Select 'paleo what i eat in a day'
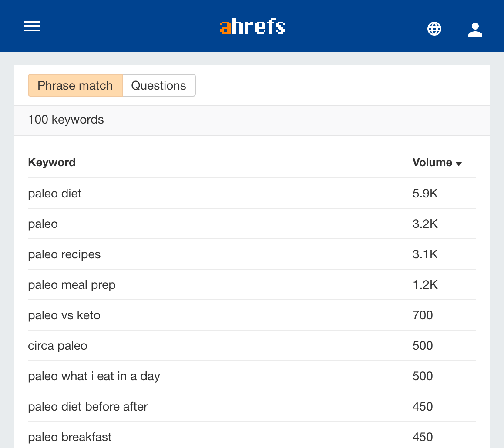Image resolution: width=504 pixels, height=448 pixels. 94,376
